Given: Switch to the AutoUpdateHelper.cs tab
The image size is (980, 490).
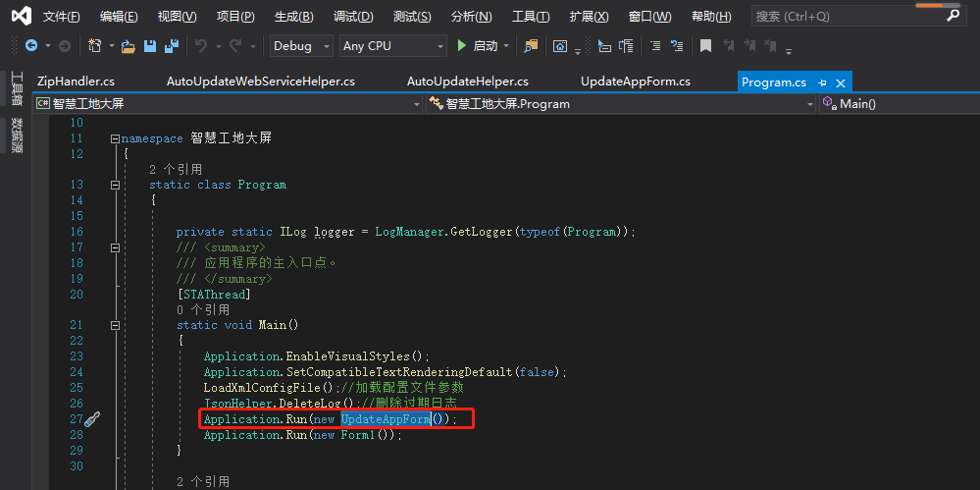Looking at the screenshot, I should [468, 82].
